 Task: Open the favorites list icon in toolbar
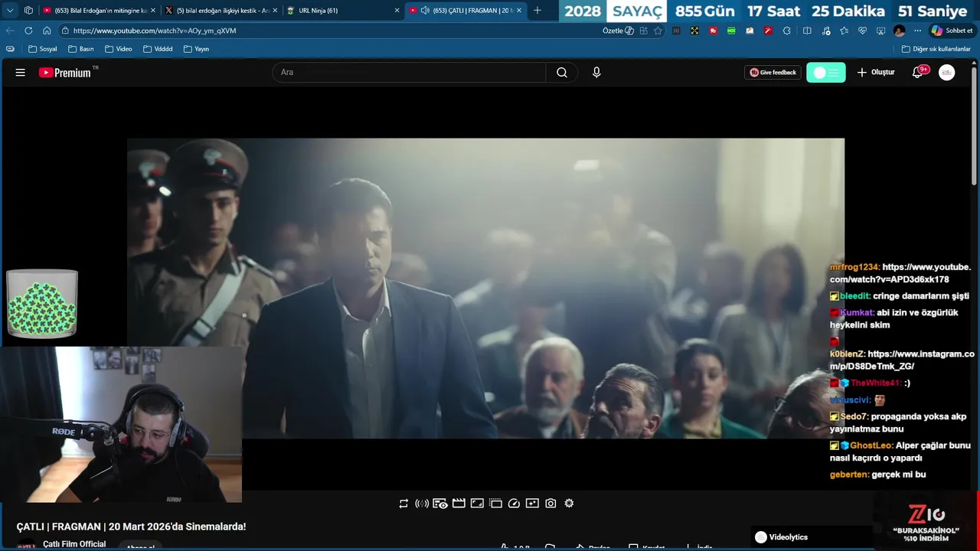[844, 31]
